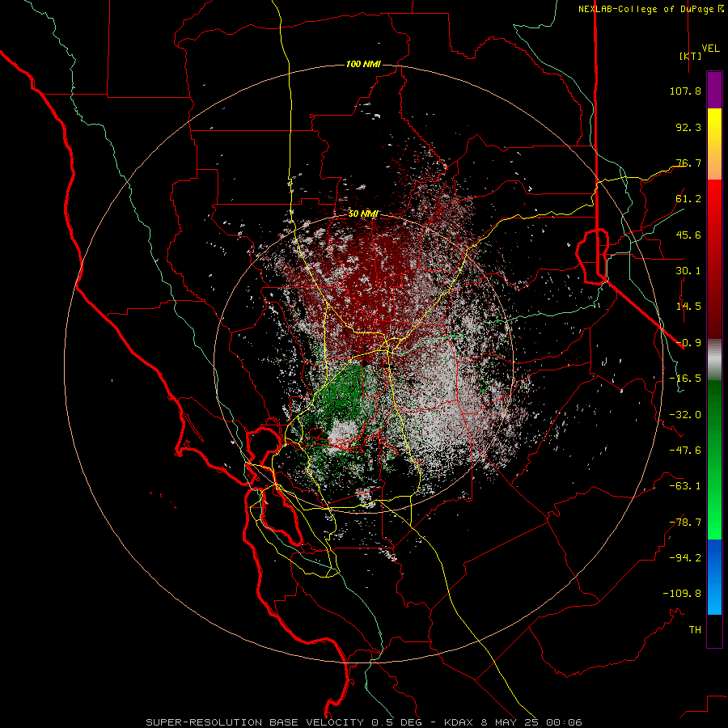The width and height of the screenshot is (728, 728).
Task: Click the 100 NMI range ring label
Action: pyautogui.click(x=363, y=64)
